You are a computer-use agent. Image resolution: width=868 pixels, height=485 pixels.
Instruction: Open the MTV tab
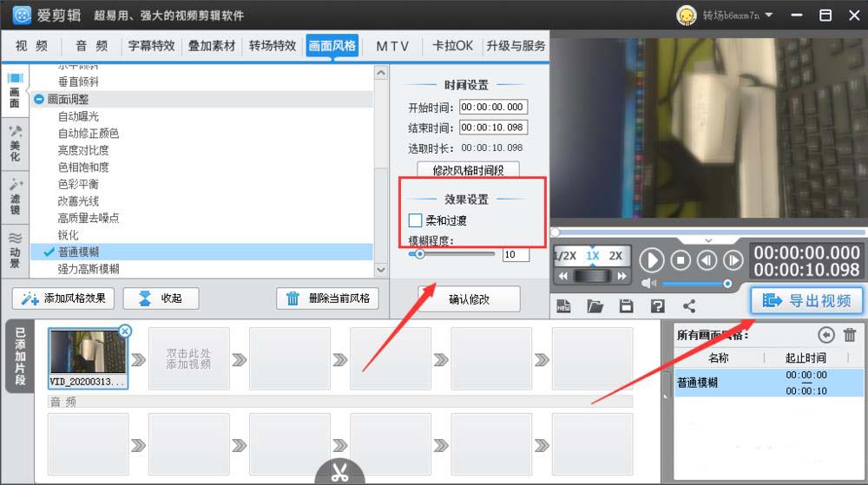pos(392,46)
